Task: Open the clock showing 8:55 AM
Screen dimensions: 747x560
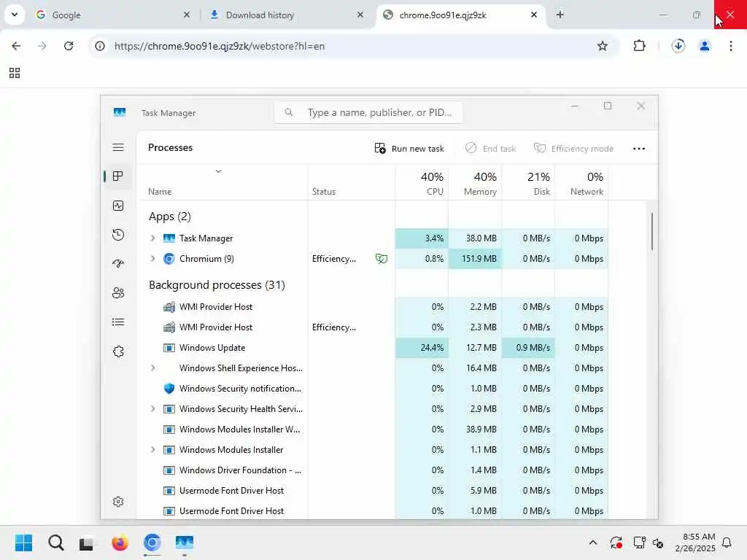Action: pos(694,542)
